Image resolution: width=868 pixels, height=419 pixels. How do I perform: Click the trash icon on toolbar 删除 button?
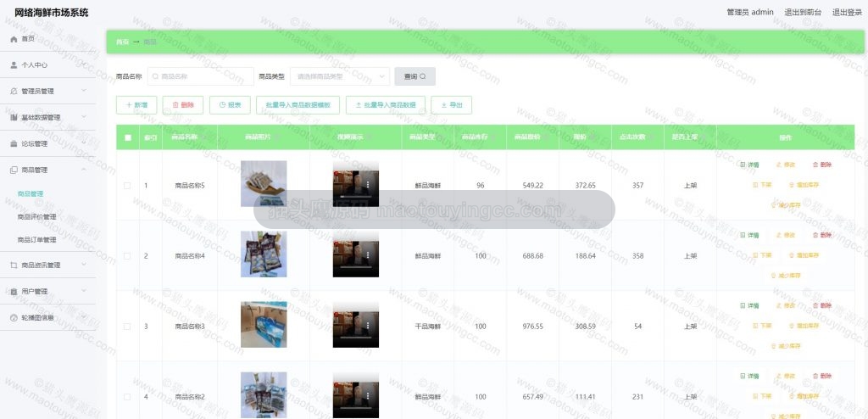tap(175, 105)
